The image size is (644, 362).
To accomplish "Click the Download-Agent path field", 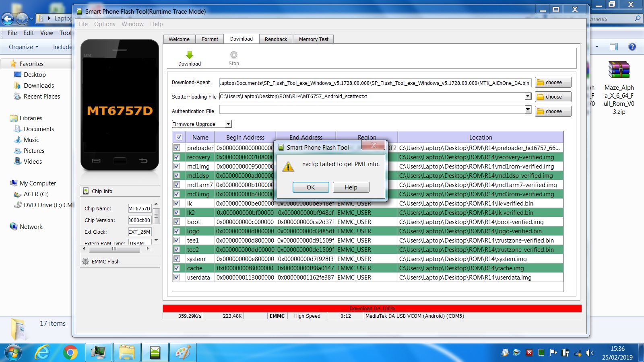I will point(375,83).
